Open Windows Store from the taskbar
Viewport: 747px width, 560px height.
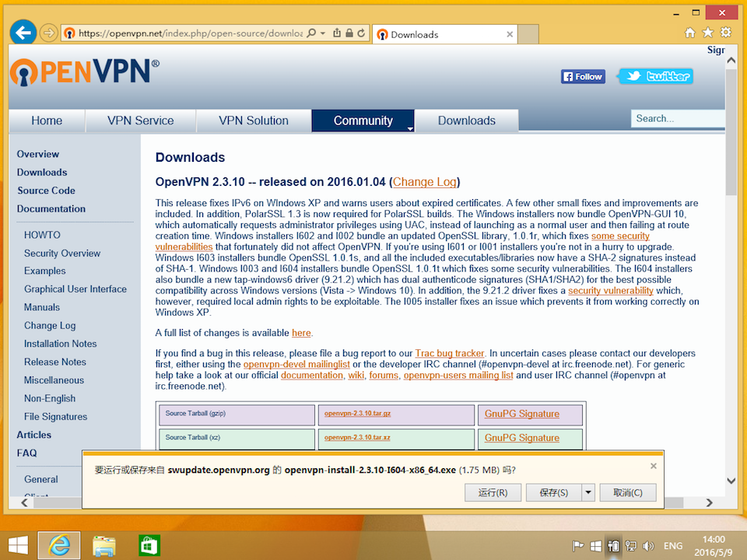coord(149,546)
